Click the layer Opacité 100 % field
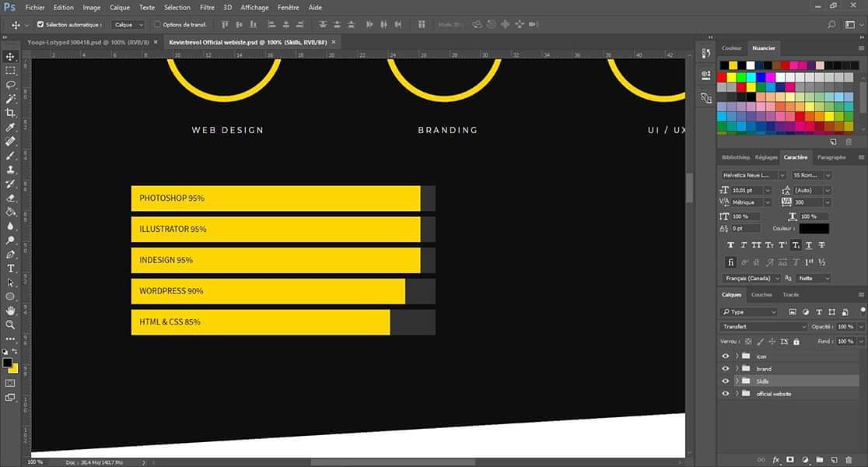The height and width of the screenshot is (467, 868). tap(845, 327)
